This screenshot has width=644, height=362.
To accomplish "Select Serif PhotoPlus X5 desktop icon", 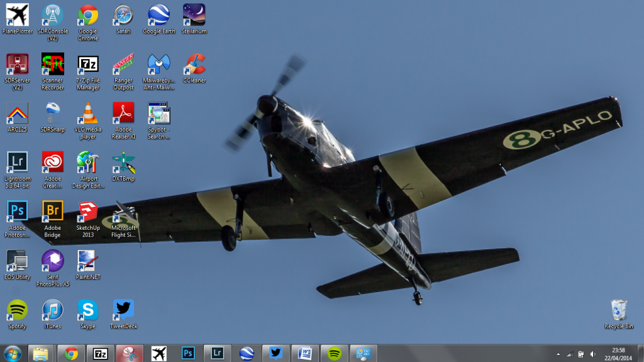I will 53,268.
